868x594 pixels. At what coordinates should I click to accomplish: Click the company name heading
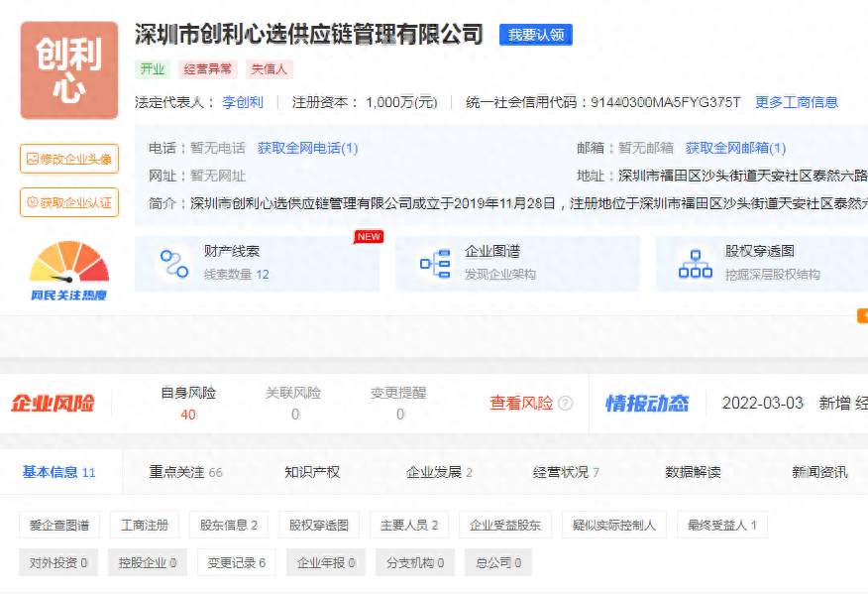tap(309, 35)
